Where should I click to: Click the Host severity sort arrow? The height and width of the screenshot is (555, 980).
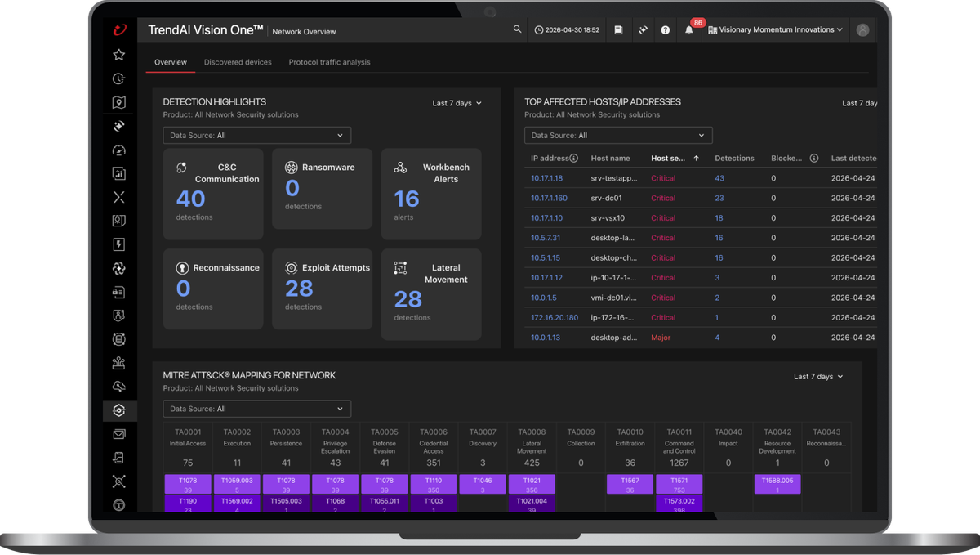coord(696,159)
